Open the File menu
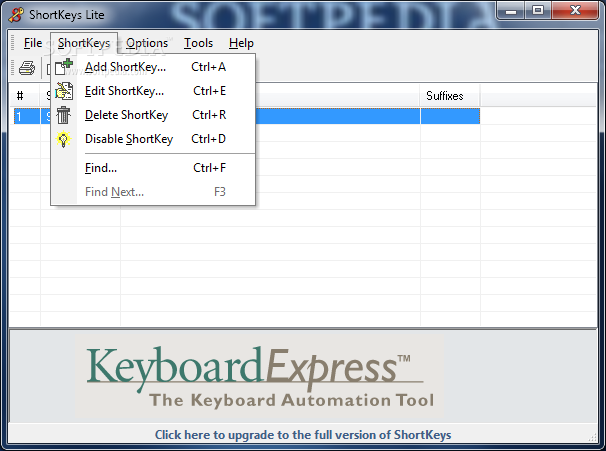The image size is (606, 451). pyautogui.click(x=33, y=43)
